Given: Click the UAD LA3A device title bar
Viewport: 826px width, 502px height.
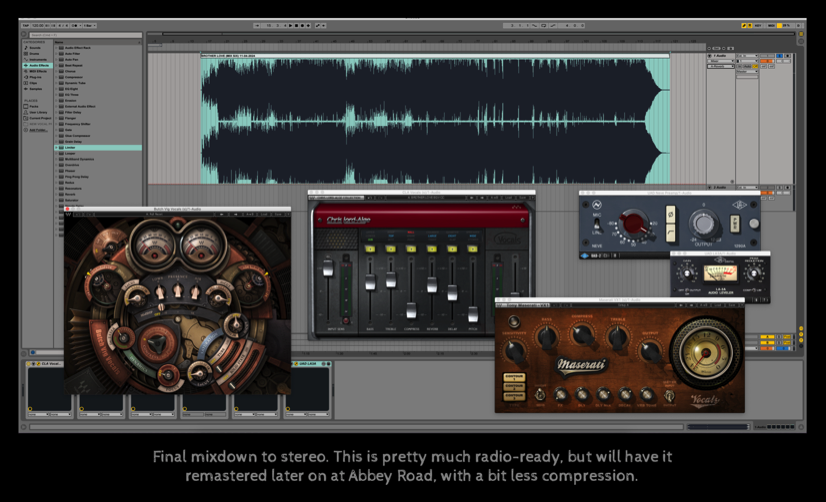Looking at the screenshot, I should click(x=311, y=363).
